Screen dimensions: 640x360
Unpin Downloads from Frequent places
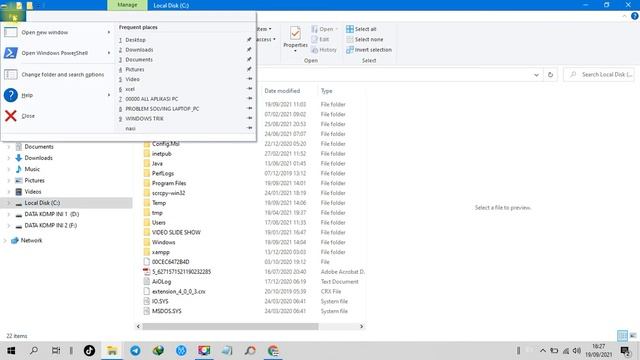(249, 49)
